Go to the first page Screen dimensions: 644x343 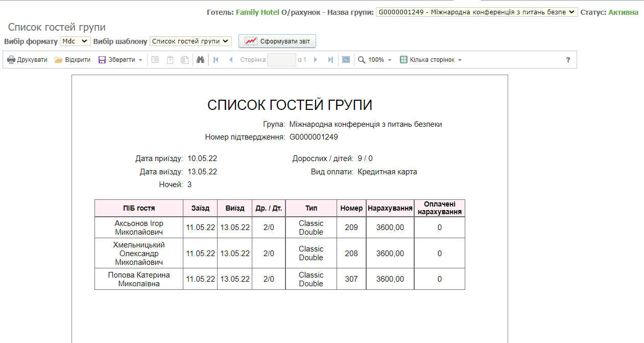tap(216, 60)
